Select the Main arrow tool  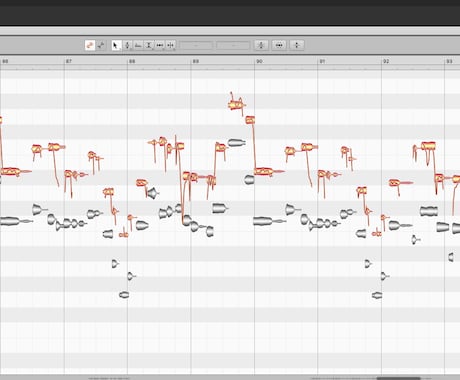point(116,45)
